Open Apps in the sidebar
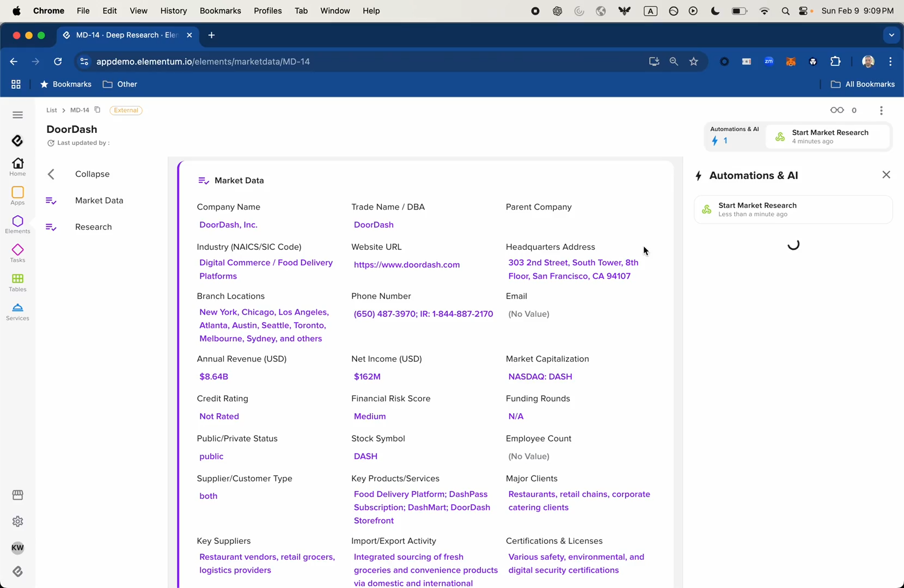This screenshot has width=904, height=588. click(x=17, y=196)
